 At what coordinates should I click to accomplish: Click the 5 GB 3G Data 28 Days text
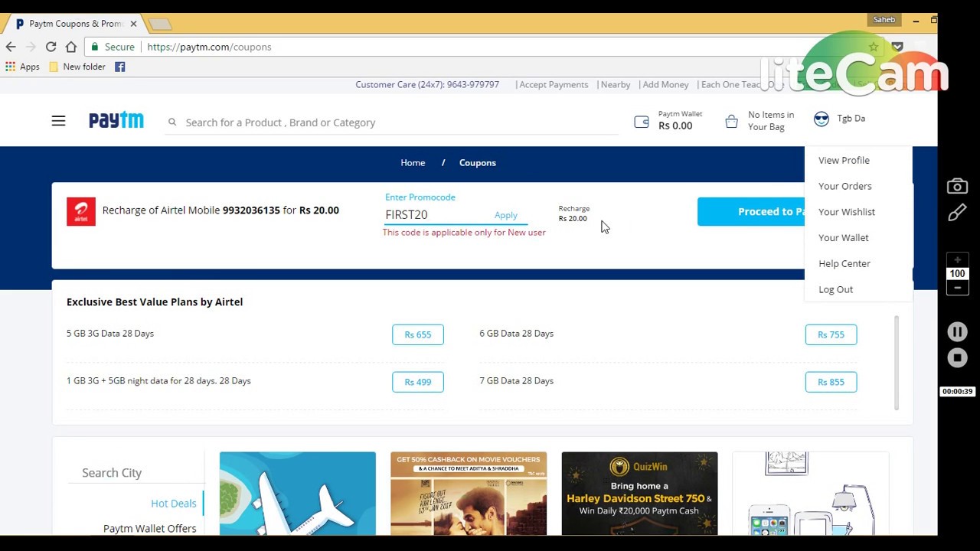coord(110,334)
